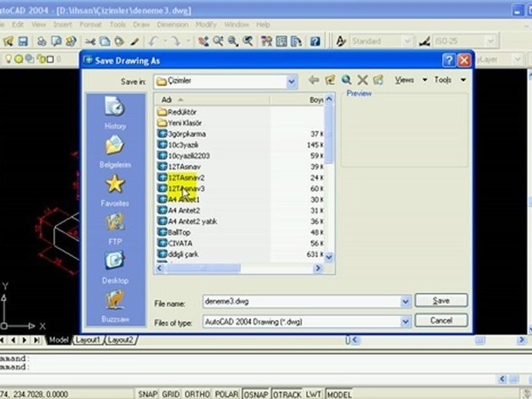Viewport: 532px width, 399px height.
Task: Click Pan Realtime icon
Action: pyautogui.click(x=203, y=42)
